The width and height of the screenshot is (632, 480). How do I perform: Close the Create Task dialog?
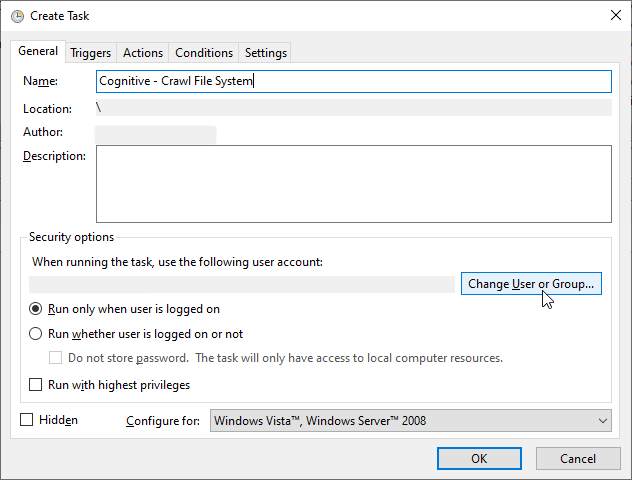point(613,17)
